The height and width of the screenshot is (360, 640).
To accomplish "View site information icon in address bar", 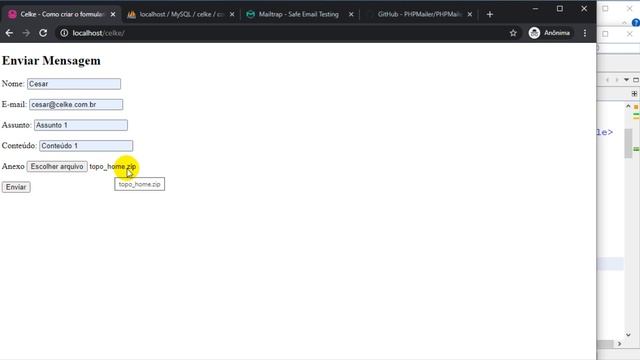I will click(x=64, y=33).
